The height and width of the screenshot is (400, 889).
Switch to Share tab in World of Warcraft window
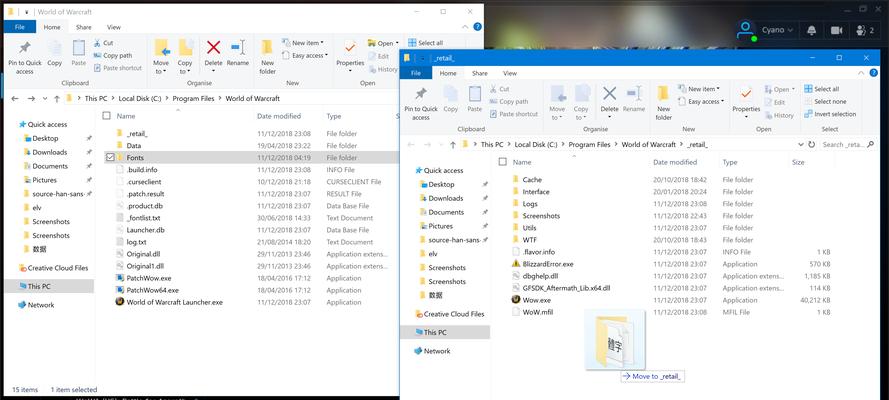(83, 27)
